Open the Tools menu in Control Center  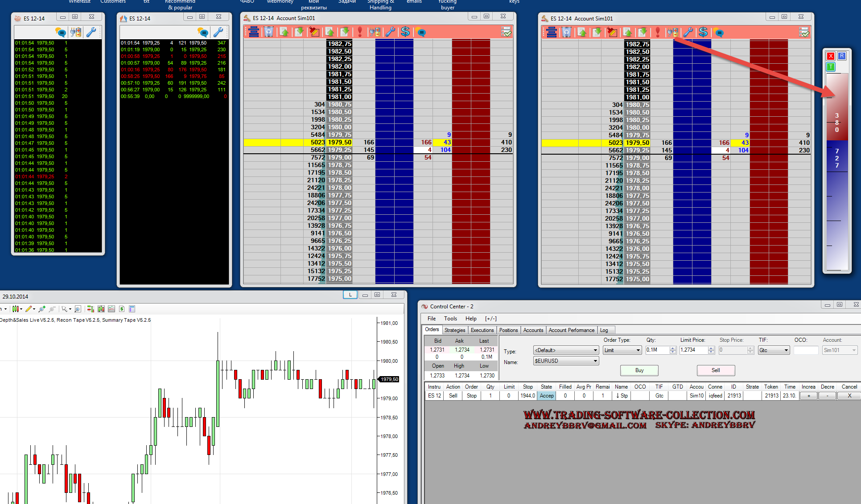(x=450, y=319)
